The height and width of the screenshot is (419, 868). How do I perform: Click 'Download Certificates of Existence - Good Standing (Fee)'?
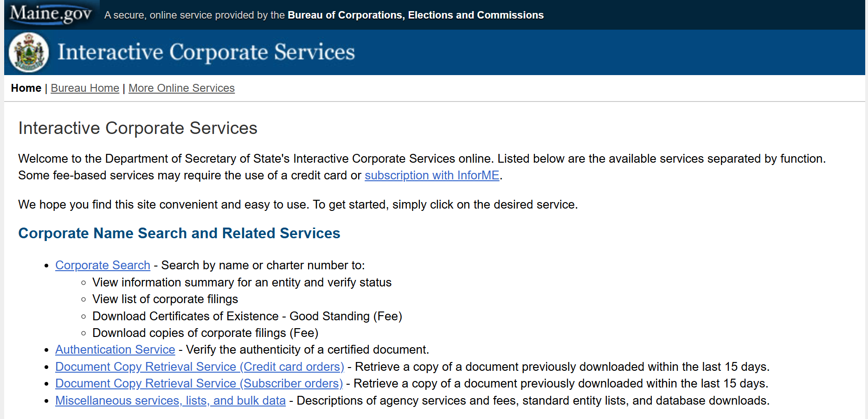tap(247, 316)
